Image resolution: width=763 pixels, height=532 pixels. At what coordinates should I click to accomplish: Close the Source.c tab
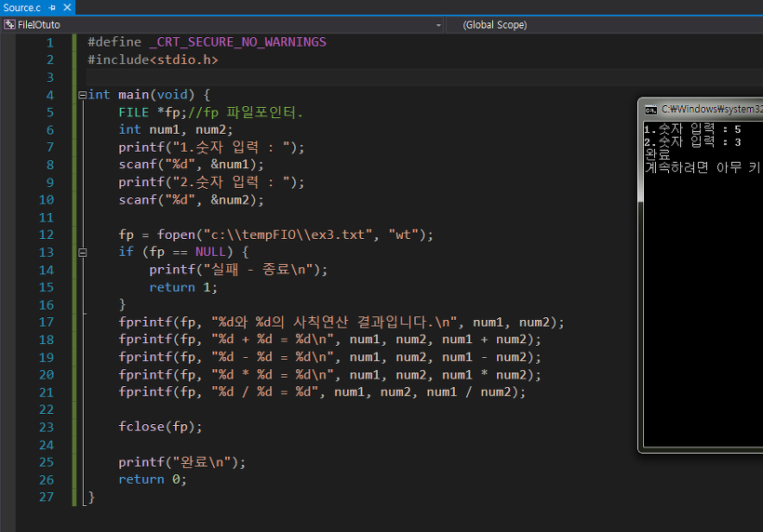point(67,7)
